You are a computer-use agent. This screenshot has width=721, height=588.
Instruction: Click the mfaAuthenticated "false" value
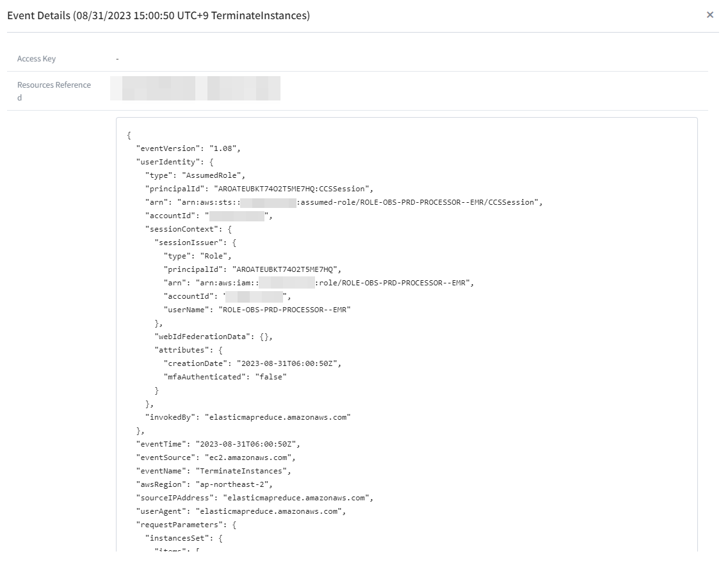click(x=270, y=377)
